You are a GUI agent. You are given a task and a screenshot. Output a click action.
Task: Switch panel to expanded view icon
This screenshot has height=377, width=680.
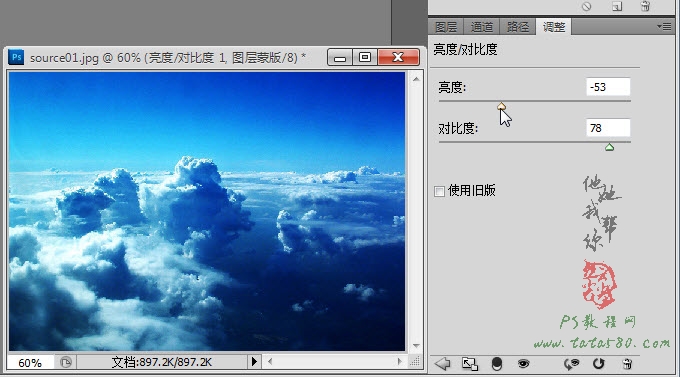(470, 364)
